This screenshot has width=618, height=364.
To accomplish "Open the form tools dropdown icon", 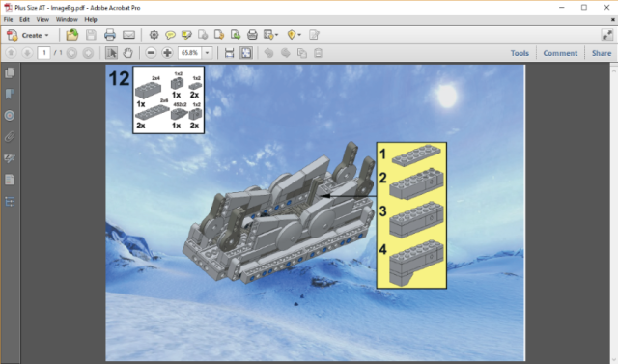I will coord(270,35).
